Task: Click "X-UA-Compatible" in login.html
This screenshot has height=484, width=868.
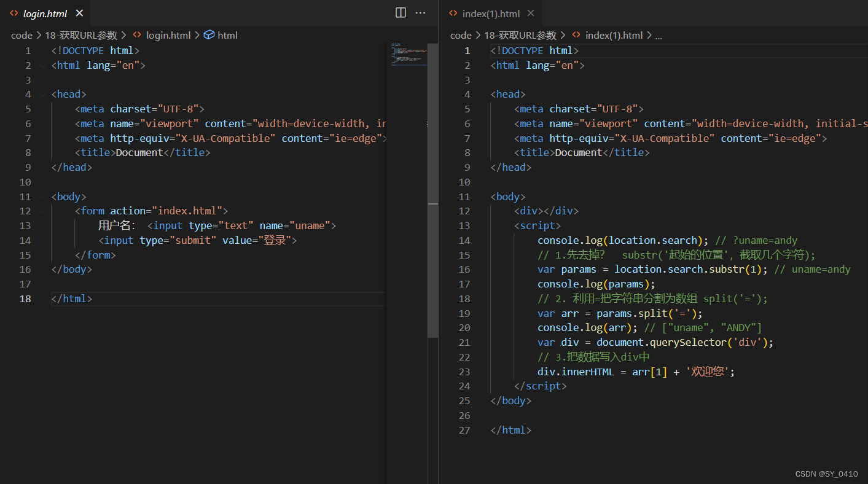Action: (225, 138)
